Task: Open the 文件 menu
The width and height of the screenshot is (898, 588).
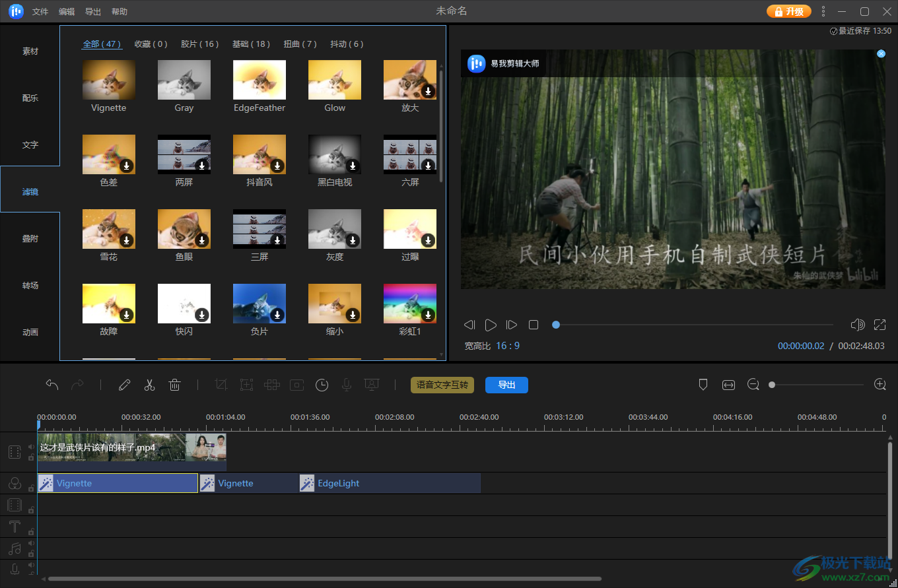Action: (40, 12)
